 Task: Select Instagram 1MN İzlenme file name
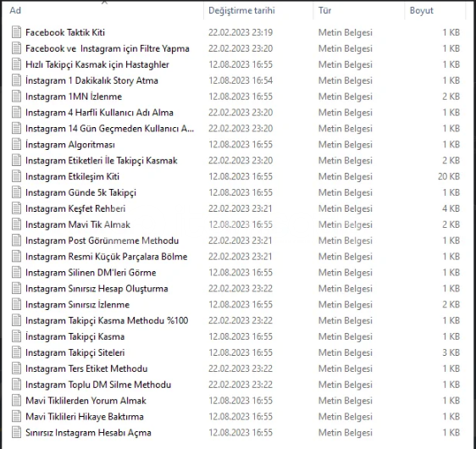click(74, 97)
